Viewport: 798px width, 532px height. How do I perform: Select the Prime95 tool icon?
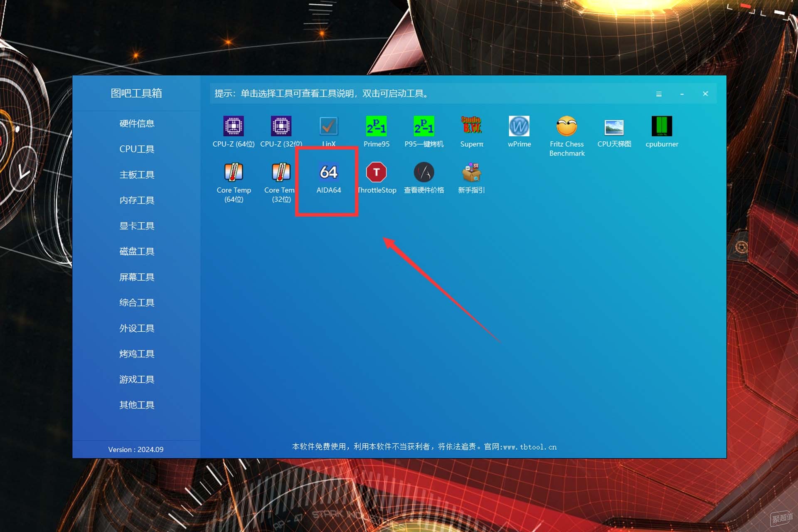click(376, 126)
